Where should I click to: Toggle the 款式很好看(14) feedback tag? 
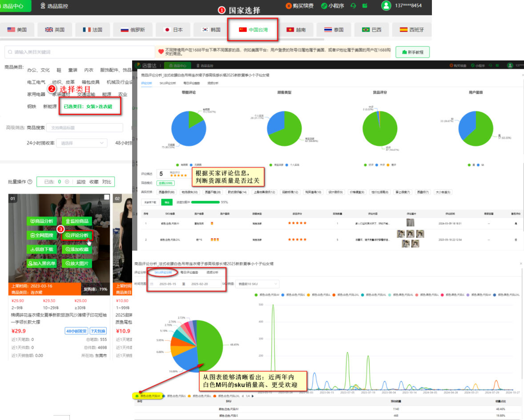(237, 192)
